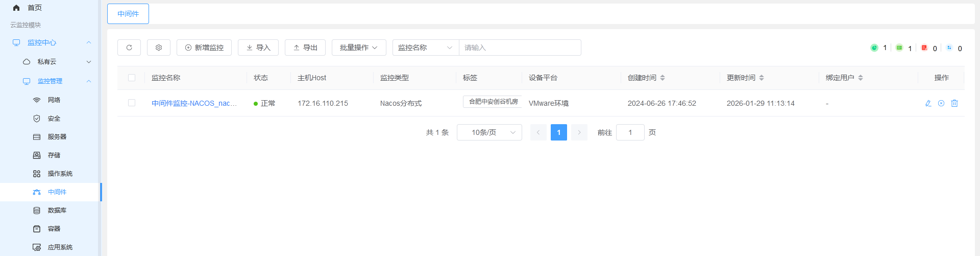Screen dimensions: 980x256
Task: Click the 导入 import button
Action: 258,48
